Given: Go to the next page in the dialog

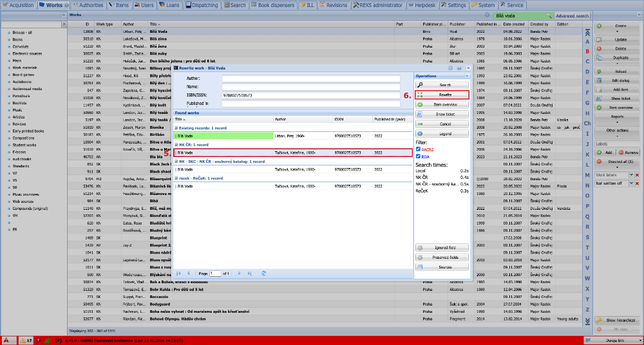Looking at the screenshot, I should 240,274.
